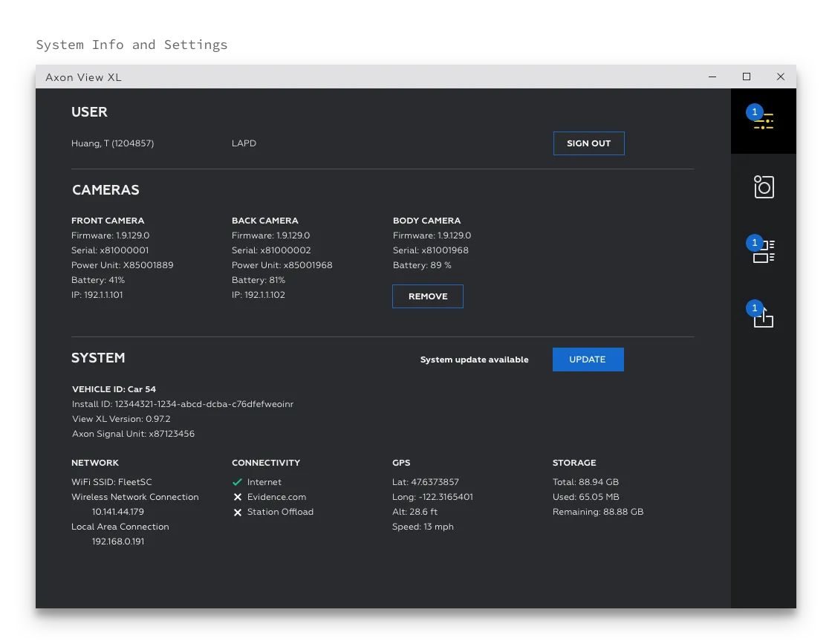Screen dimensions: 832x644
Task: Click the LAPD agency text
Action: pos(244,143)
